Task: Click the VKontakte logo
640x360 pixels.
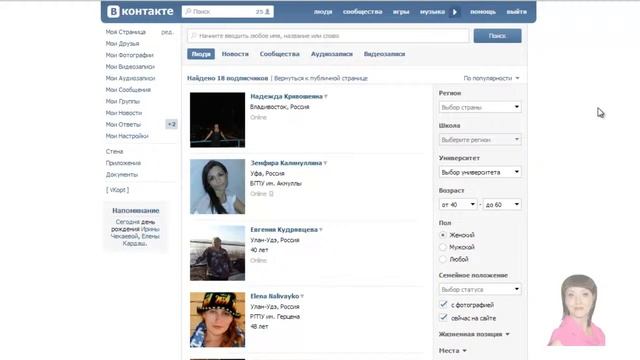Action: 140,11
